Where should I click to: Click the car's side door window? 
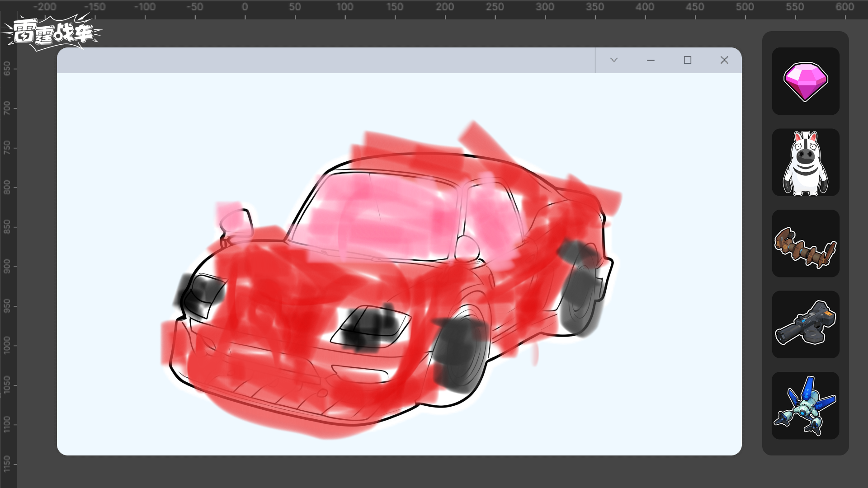pyautogui.click(x=493, y=212)
